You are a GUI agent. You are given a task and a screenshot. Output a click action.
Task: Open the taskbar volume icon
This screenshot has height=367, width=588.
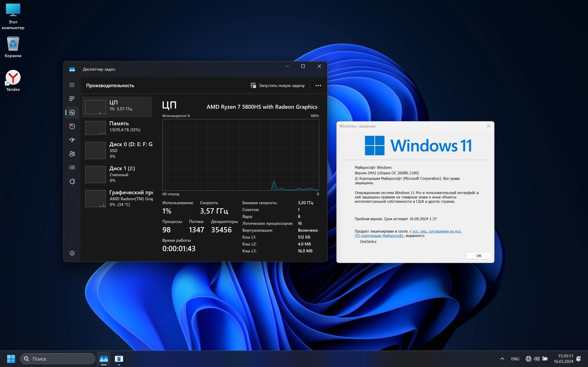coord(537,359)
